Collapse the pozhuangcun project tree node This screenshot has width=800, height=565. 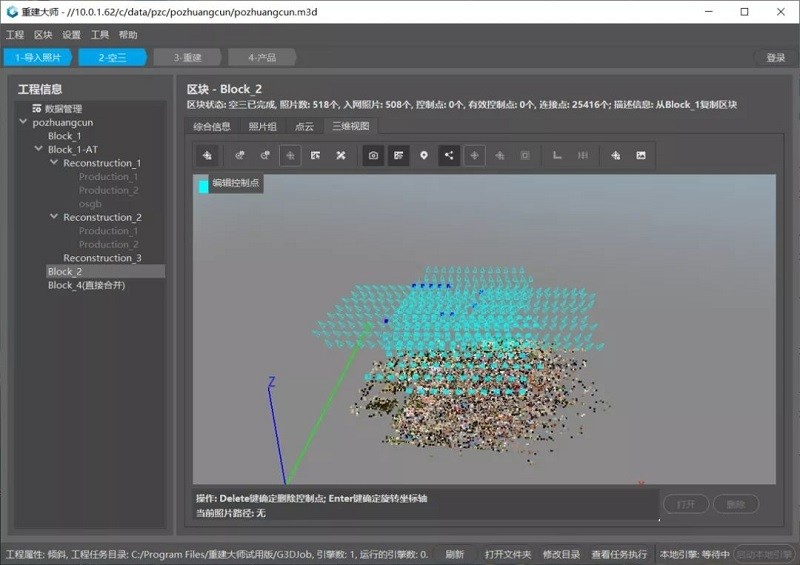(x=24, y=122)
